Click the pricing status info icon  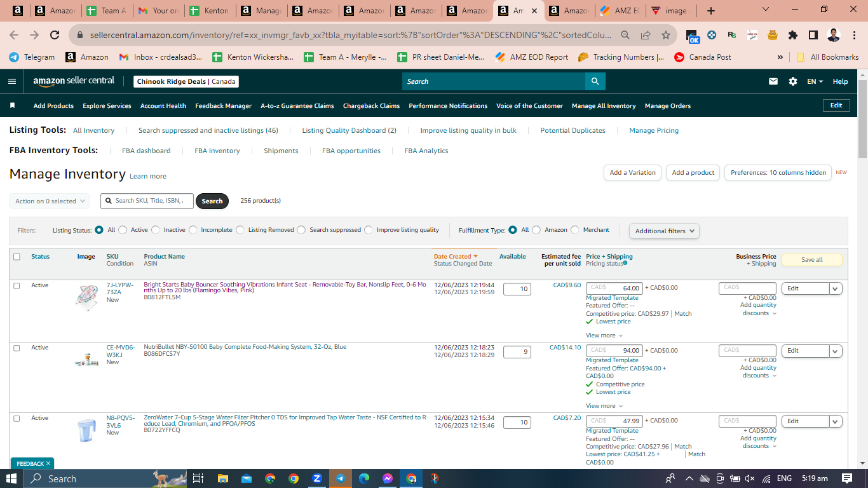[625, 262]
